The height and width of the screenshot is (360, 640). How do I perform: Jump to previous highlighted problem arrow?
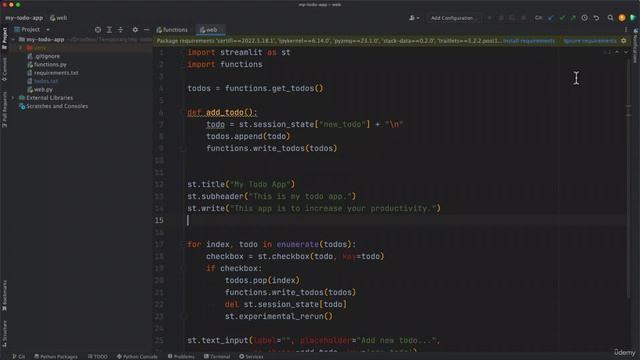(x=617, y=52)
